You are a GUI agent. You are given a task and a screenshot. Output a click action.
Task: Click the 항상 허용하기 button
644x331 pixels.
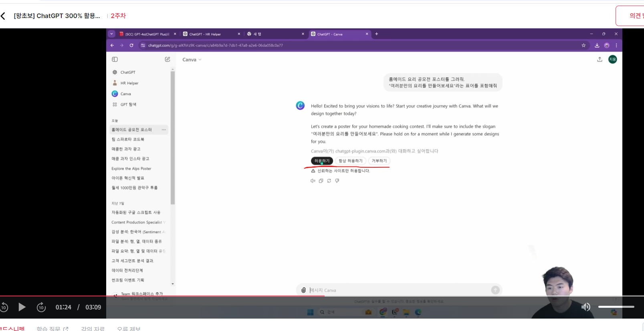pos(351,161)
